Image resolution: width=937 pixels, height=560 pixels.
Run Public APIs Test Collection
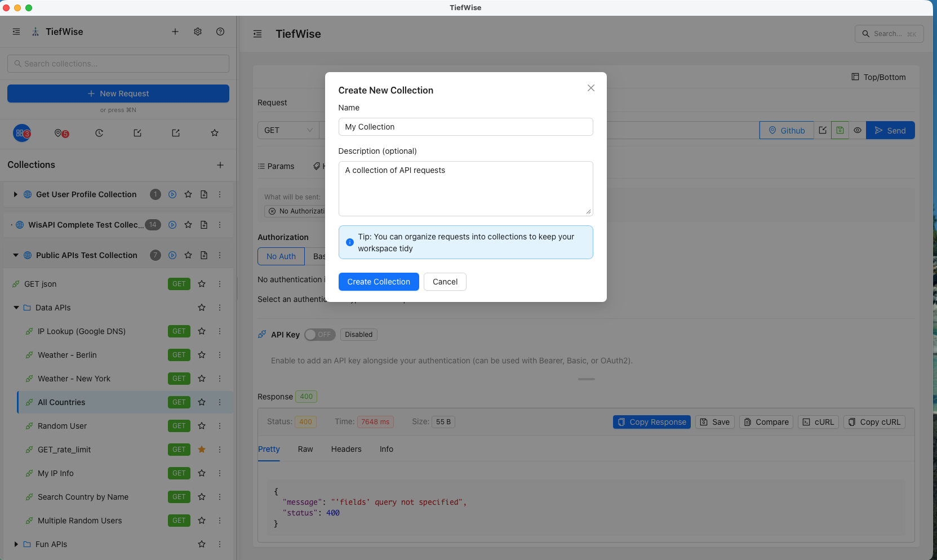[x=172, y=255]
